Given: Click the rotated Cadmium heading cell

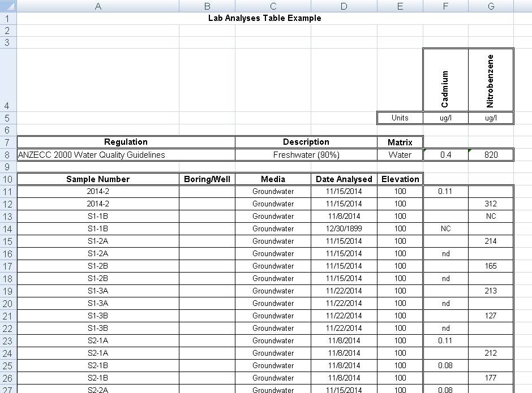Looking at the screenshot, I should (445, 80).
